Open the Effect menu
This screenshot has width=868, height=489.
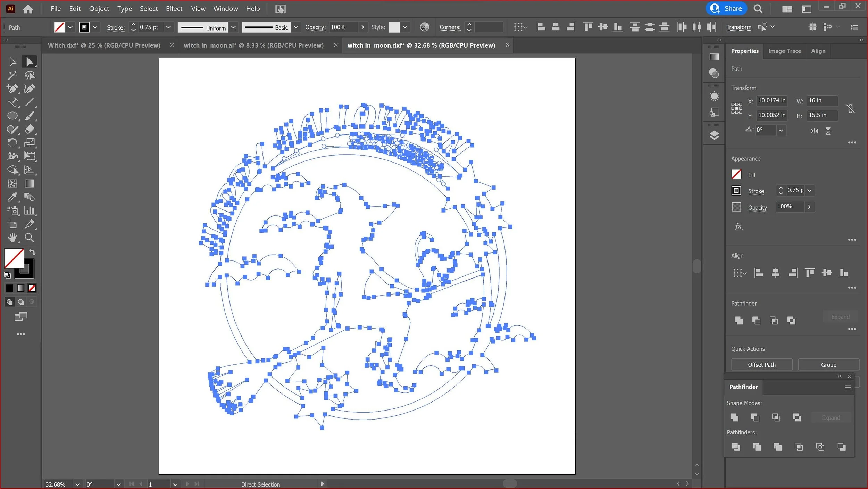174,9
